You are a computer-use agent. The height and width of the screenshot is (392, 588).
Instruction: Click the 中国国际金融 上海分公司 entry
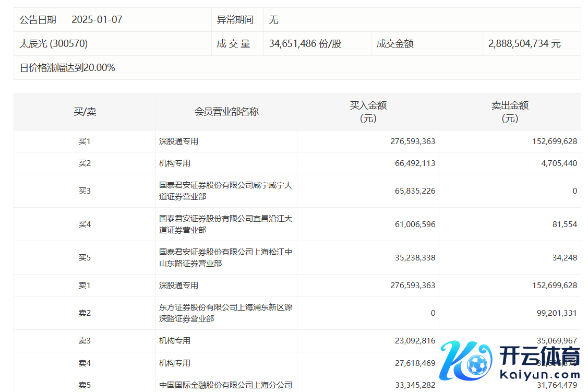click(x=225, y=386)
